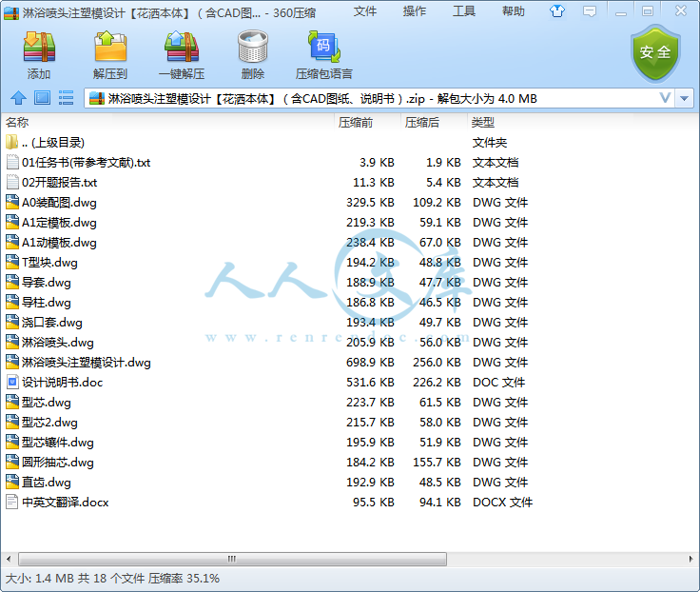Viewport: 700px width, 592px height.
Task: Select the file A1动模板.dwg
Action: point(59,242)
